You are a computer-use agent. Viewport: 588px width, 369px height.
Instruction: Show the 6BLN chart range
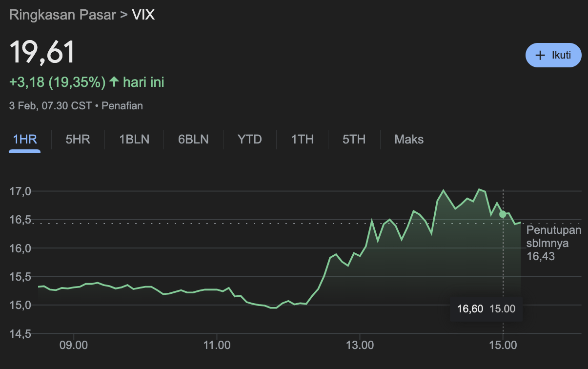pos(193,139)
